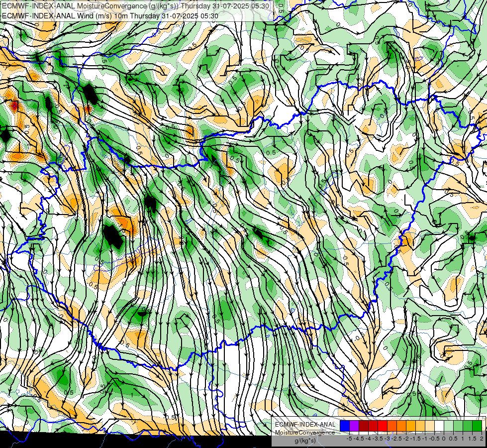Pick the bright red swatch between -3.5 and -3
The image size is (487, 448).
pos(383,426)
